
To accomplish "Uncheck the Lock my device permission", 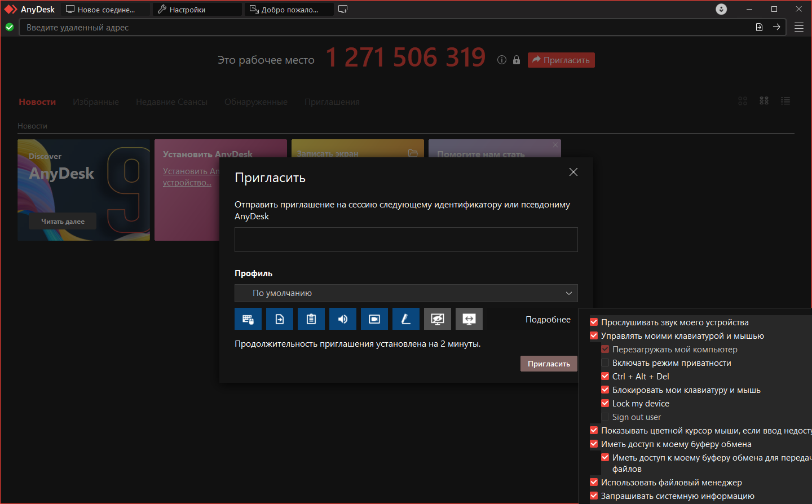I will click(x=605, y=403).
